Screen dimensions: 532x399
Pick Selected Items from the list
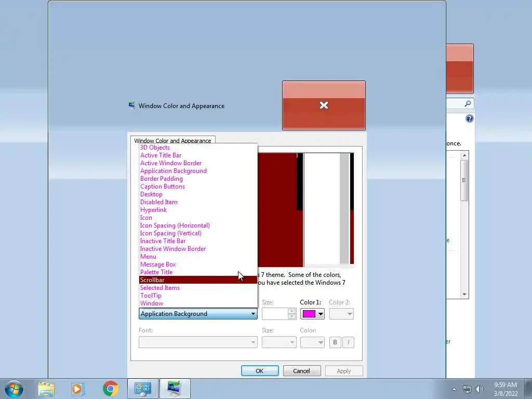[x=198, y=288]
